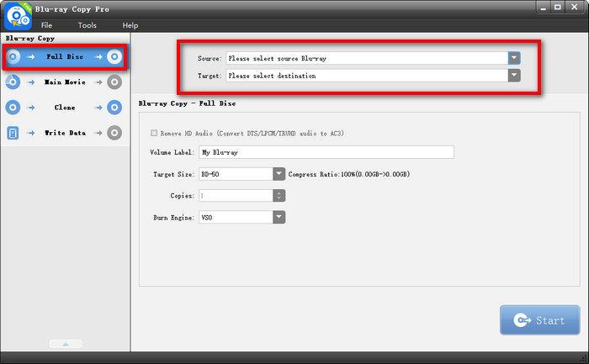Collapse the sidebar using bottom arrow
Viewport: 589px width, 364px height.
[65, 344]
